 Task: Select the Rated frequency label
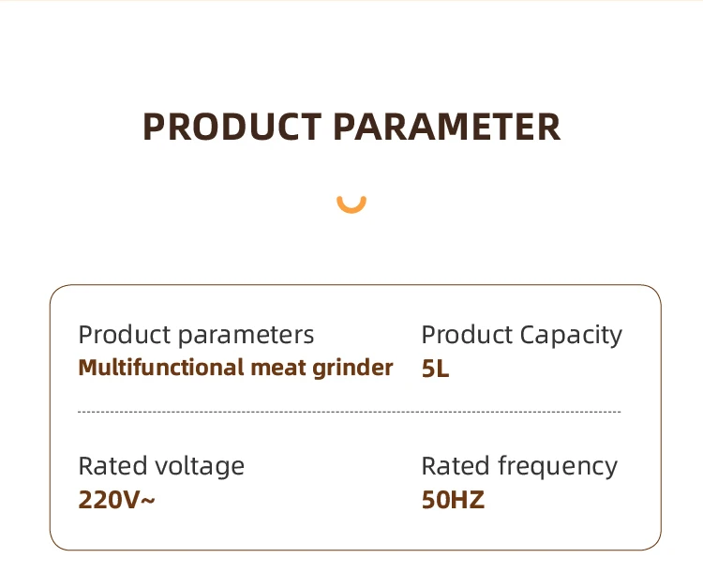(x=519, y=466)
